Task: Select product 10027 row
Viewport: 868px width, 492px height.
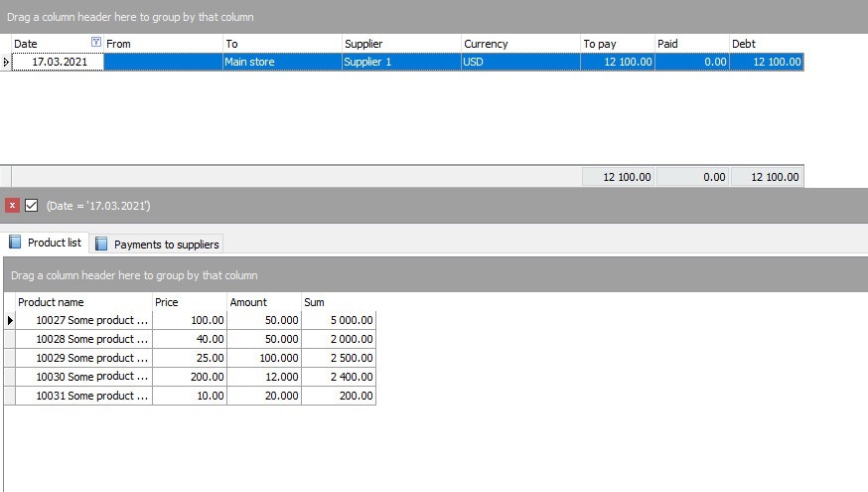Action: click(x=92, y=320)
